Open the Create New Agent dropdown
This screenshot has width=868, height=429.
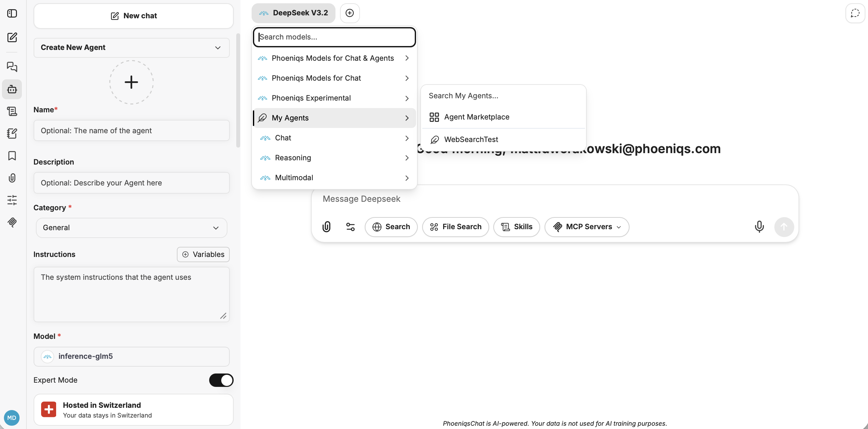132,48
